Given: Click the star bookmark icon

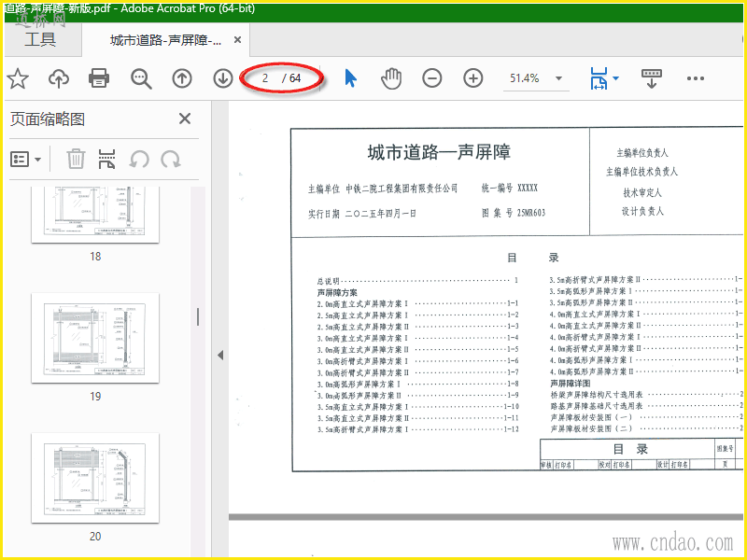Looking at the screenshot, I should pyautogui.click(x=18, y=78).
